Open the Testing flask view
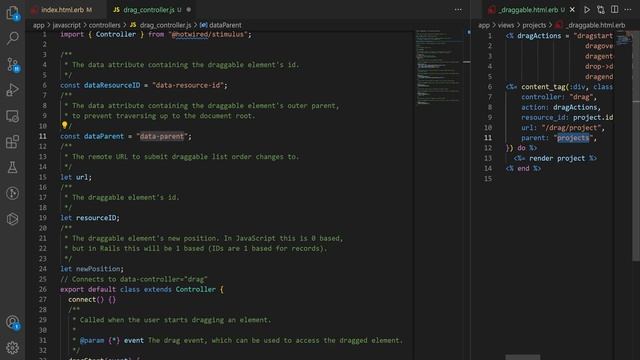 click(x=12, y=167)
